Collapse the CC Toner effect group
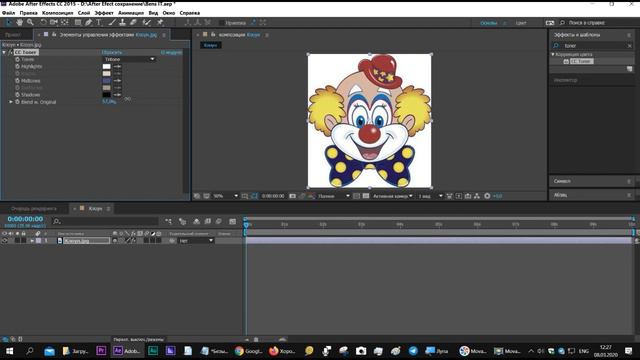640x360 pixels. pos(4,52)
